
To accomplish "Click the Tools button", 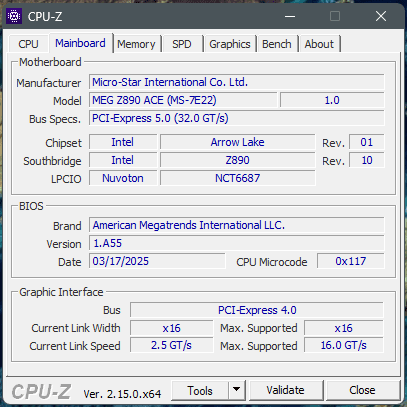I will tap(200, 390).
